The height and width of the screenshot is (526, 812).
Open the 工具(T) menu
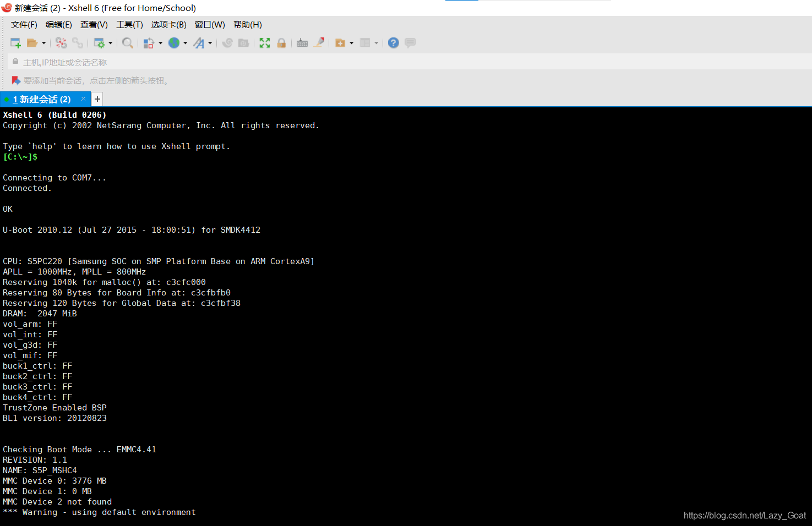pyautogui.click(x=129, y=25)
